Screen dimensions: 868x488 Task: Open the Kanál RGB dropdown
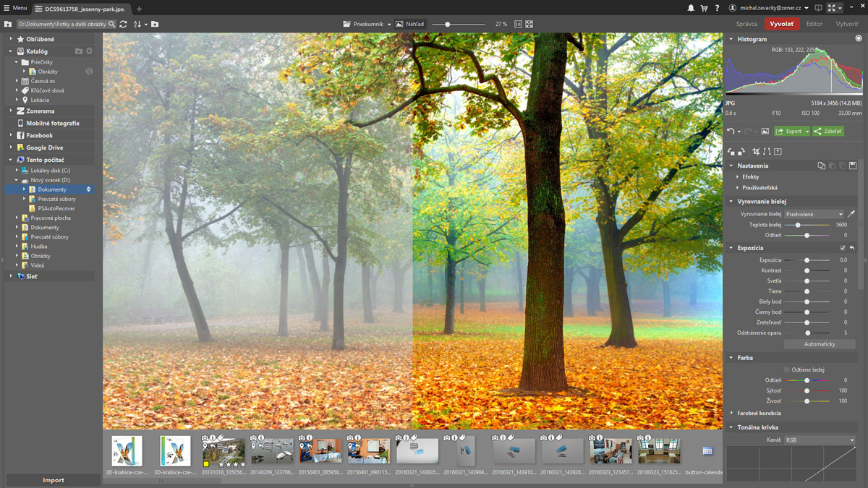[x=820, y=440]
